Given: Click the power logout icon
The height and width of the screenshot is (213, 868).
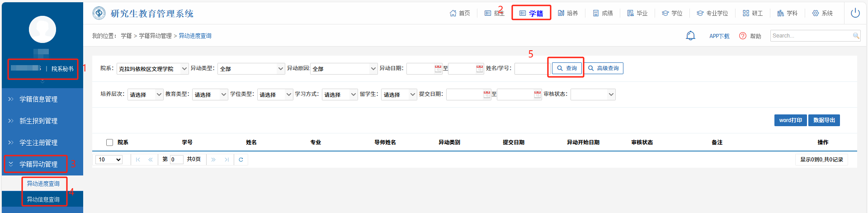Looking at the screenshot, I should click(x=855, y=13).
